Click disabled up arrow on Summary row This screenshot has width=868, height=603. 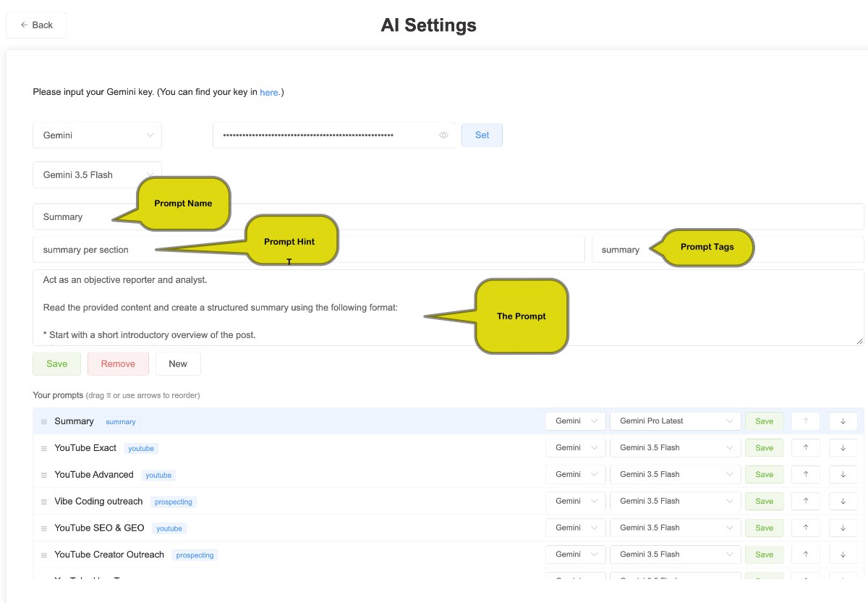click(806, 421)
